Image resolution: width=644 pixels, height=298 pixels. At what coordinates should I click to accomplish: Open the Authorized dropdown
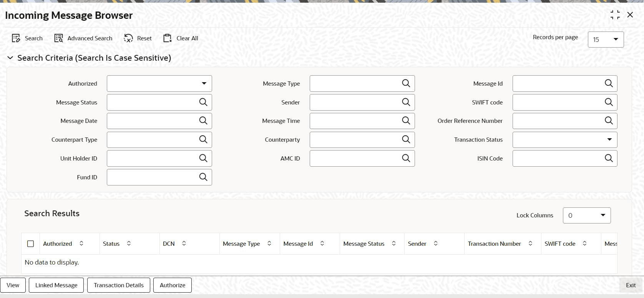tap(159, 83)
